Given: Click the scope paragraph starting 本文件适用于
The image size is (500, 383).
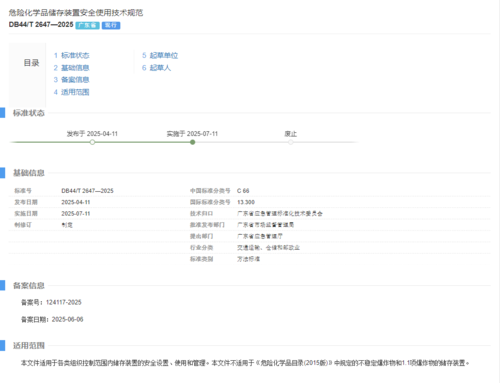Looking at the screenshot, I should pyautogui.click(x=245, y=363).
